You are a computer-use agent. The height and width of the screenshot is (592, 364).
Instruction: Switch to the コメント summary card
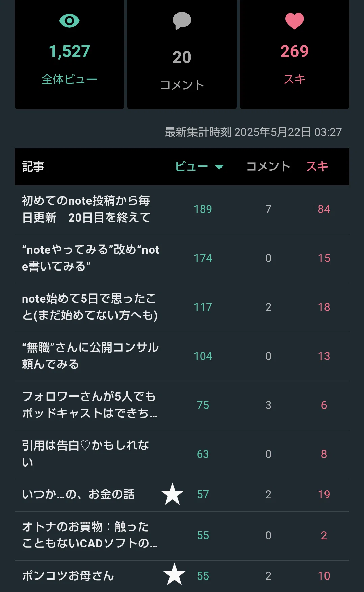pos(182,55)
